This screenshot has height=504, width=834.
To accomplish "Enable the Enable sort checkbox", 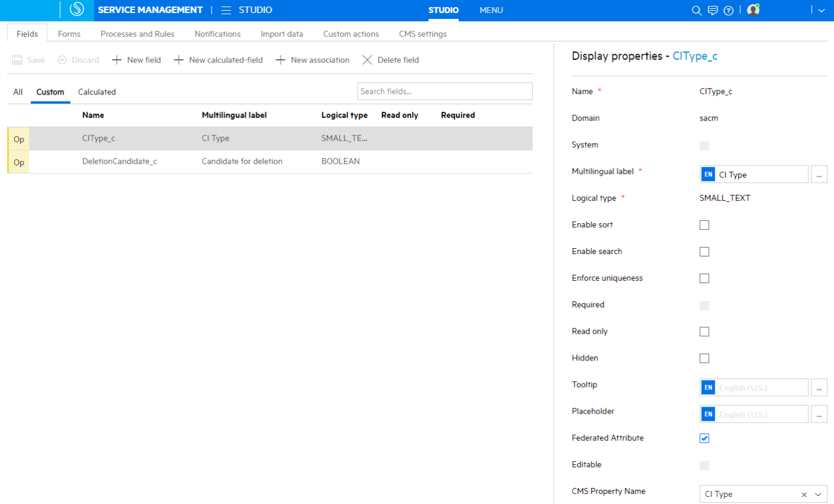I will pyautogui.click(x=704, y=225).
